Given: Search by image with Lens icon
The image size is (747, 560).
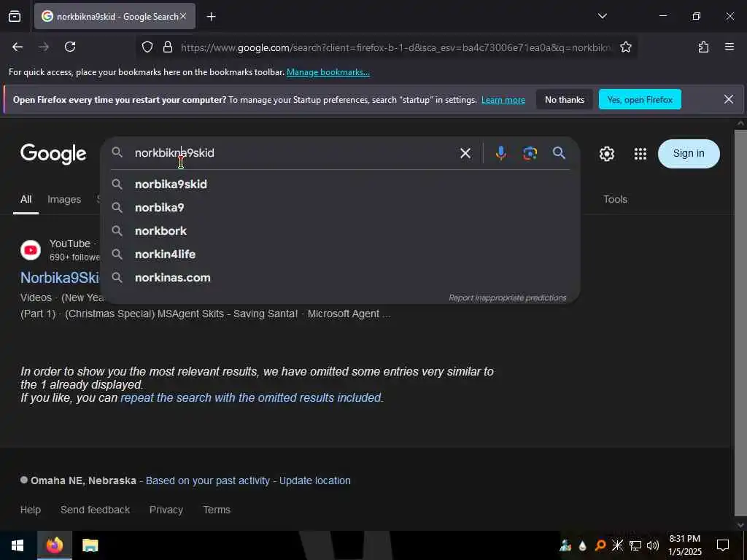Looking at the screenshot, I should pyautogui.click(x=530, y=153).
